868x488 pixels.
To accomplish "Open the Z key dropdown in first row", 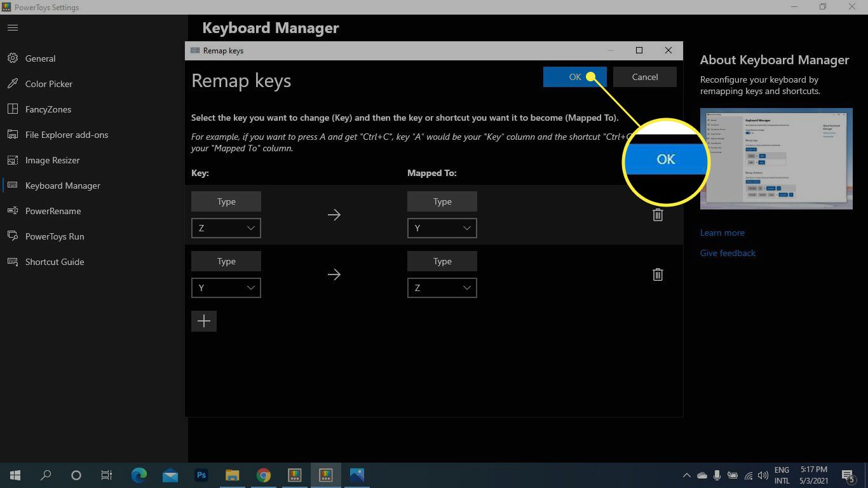I will tap(226, 228).
